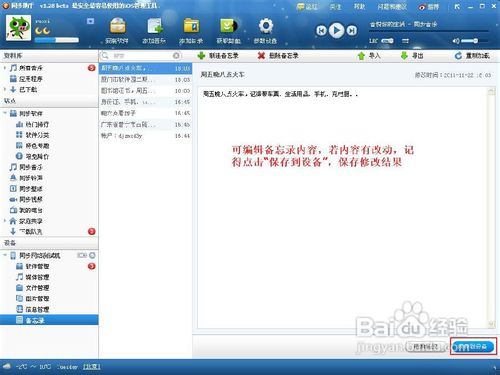Open the menu item between 论坛 and 帮助
500x375 pixels.
pos(335,7)
